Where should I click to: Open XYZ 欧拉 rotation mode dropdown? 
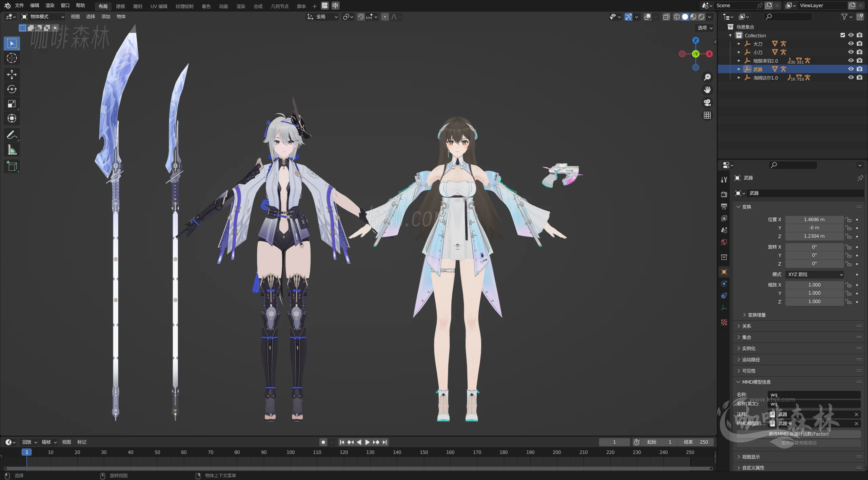click(x=814, y=274)
